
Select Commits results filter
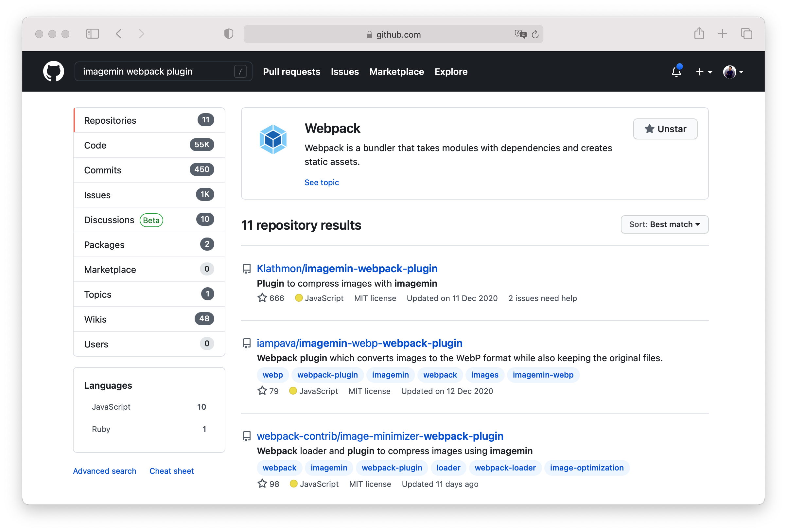tap(149, 170)
